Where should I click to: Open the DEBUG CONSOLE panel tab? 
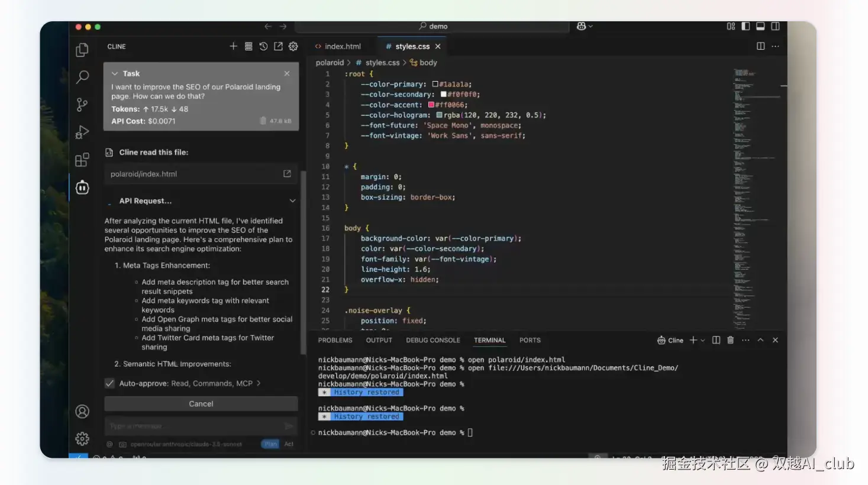433,340
